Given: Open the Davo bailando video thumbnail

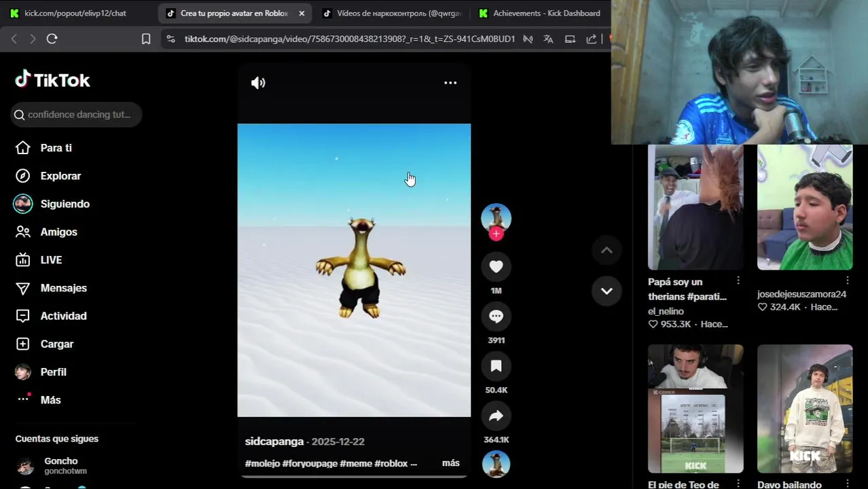Looking at the screenshot, I should click(805, 408).
